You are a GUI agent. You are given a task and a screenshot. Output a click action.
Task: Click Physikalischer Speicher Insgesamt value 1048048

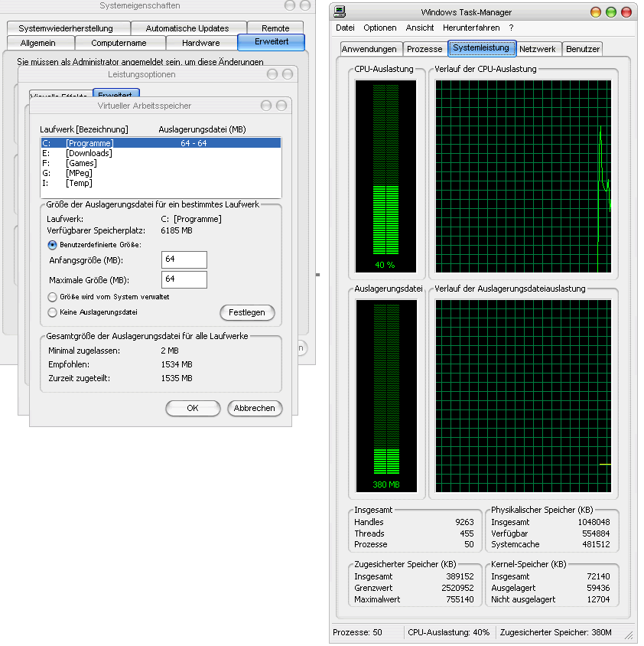[x=594, y=522]
